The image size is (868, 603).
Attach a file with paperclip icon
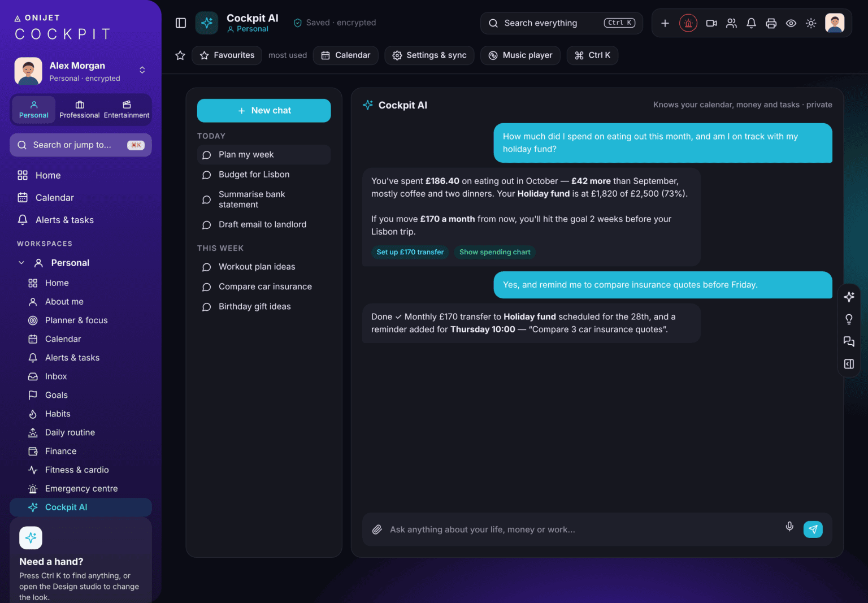(x=377, y=530)
